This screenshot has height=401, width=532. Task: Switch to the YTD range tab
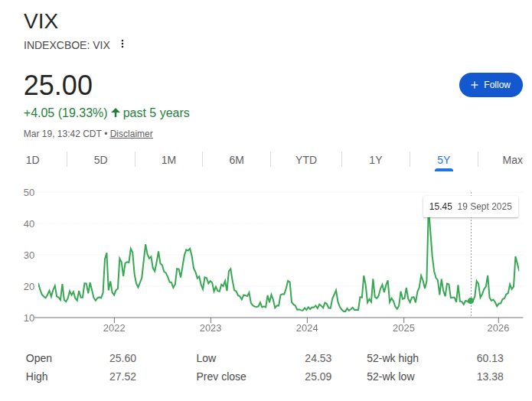click(x=306, y=160)
